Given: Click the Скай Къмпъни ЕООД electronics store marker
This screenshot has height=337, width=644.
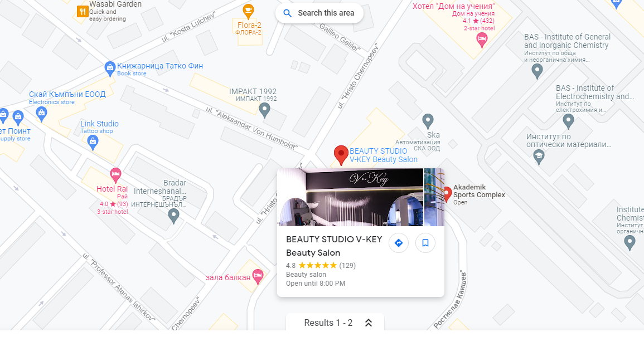Looking at the screenshot, I should (41, 114).
